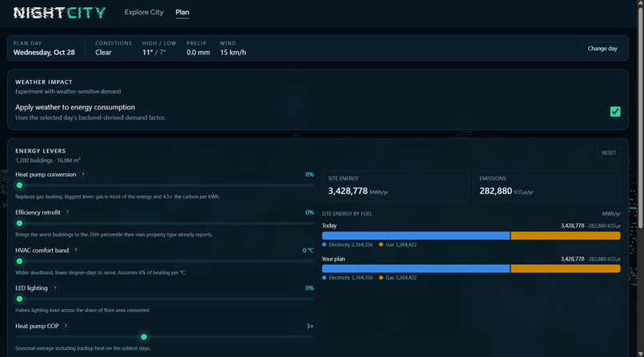Click the Gas legend under Your plan
The width and height of the screenshot is (644, 357).
398,278
